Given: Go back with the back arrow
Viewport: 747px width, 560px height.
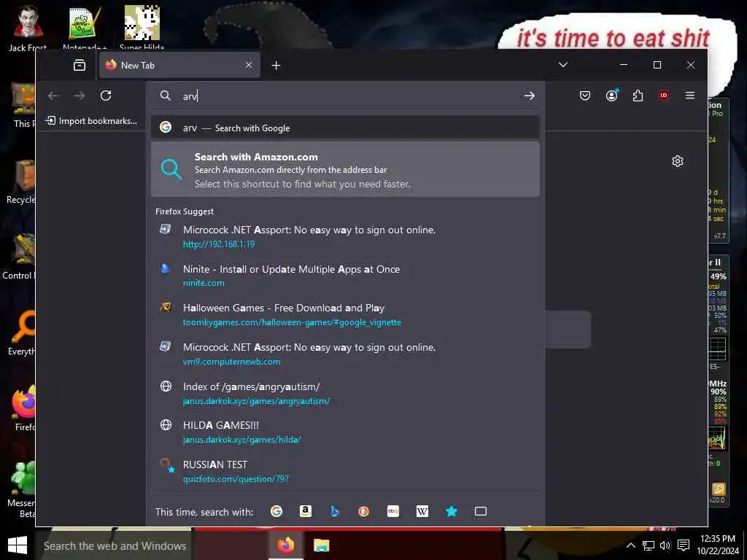Looking at the screenshot, I should 53,96.
